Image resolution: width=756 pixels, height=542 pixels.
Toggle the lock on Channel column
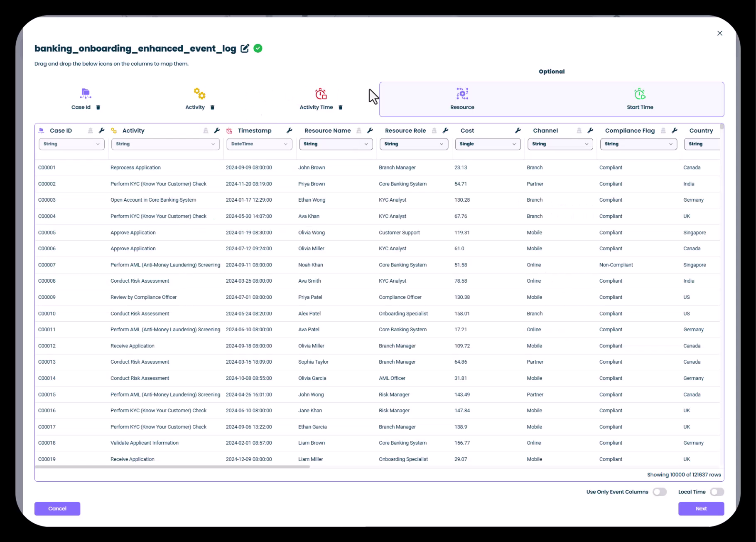[579, 131]
